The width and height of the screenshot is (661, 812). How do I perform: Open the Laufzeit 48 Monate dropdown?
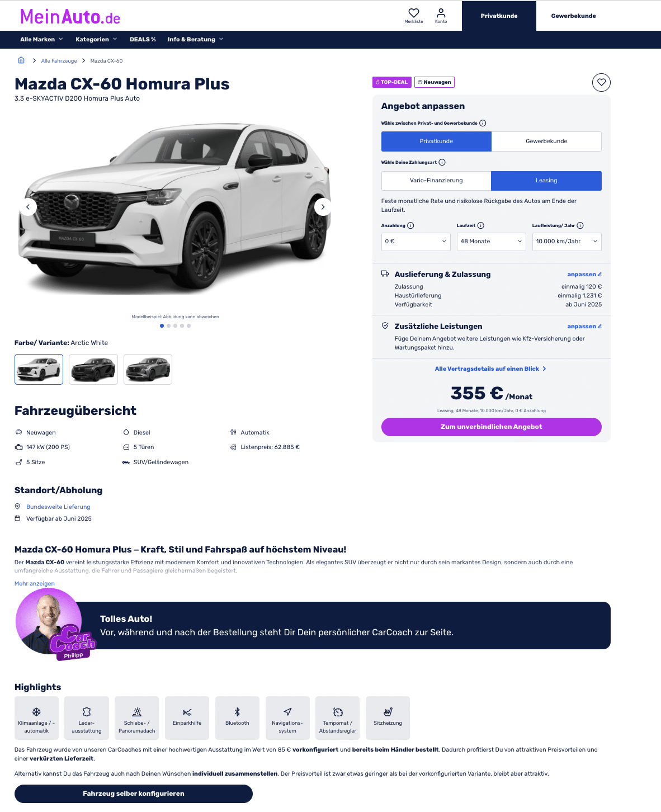(491, 242)
